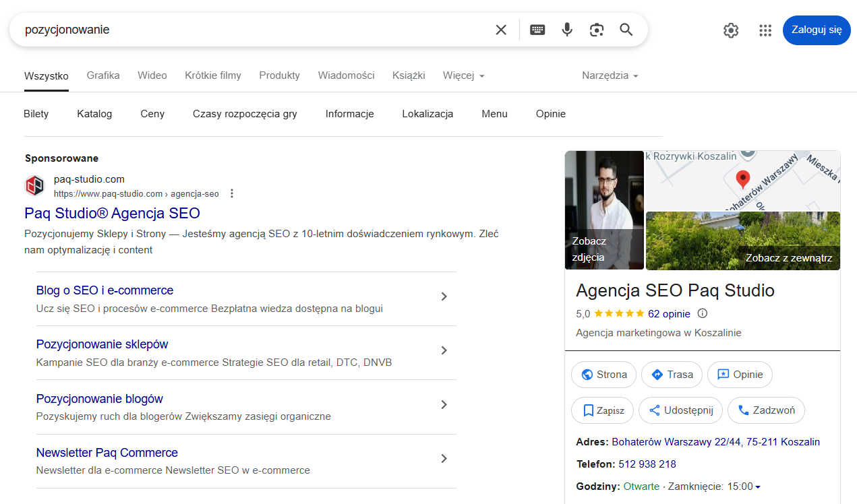The image size is (857, 504).
Task: Select the Menu filter chip
Action: [x=494, y=114]
